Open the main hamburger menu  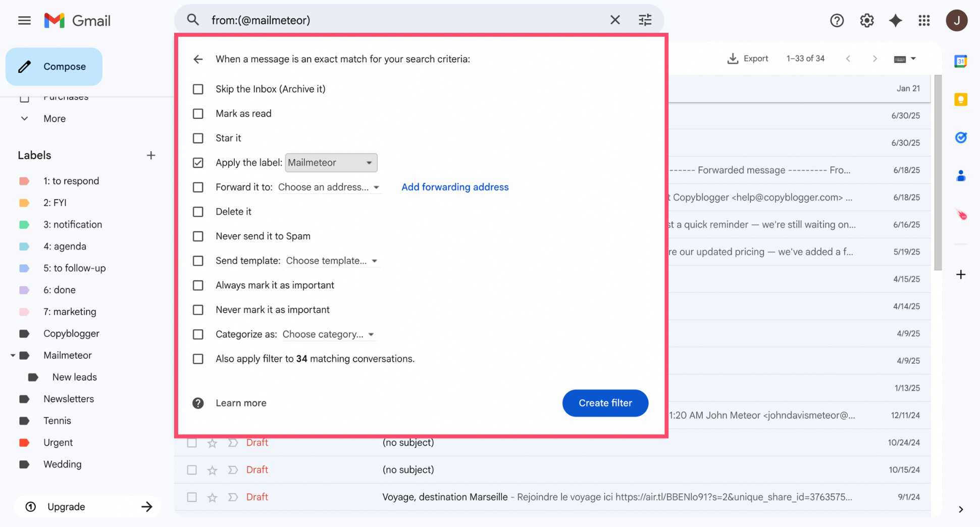click(x=24, y=20)
